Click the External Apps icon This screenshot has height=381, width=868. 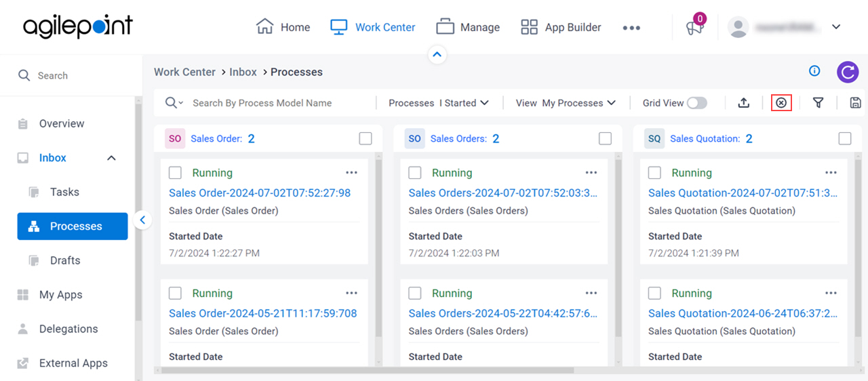point(23,363)
